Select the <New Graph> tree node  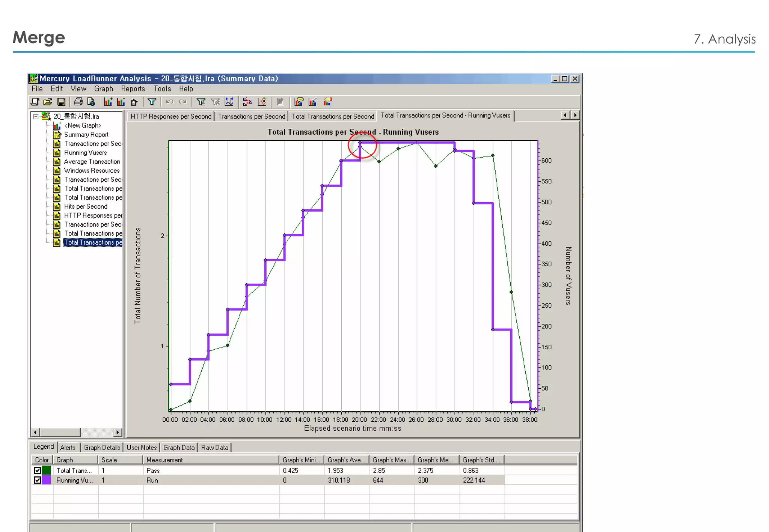click(x=83, y=125)
